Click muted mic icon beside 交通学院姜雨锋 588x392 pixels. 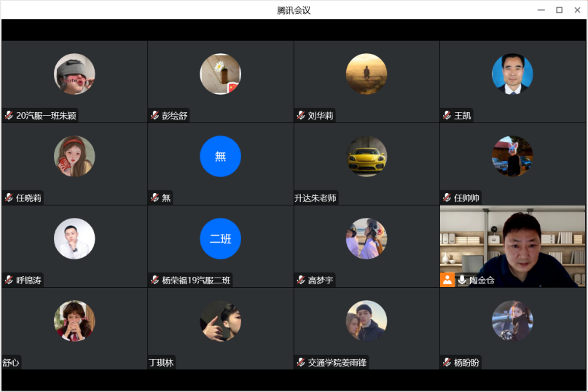click(x=301, y=362)
